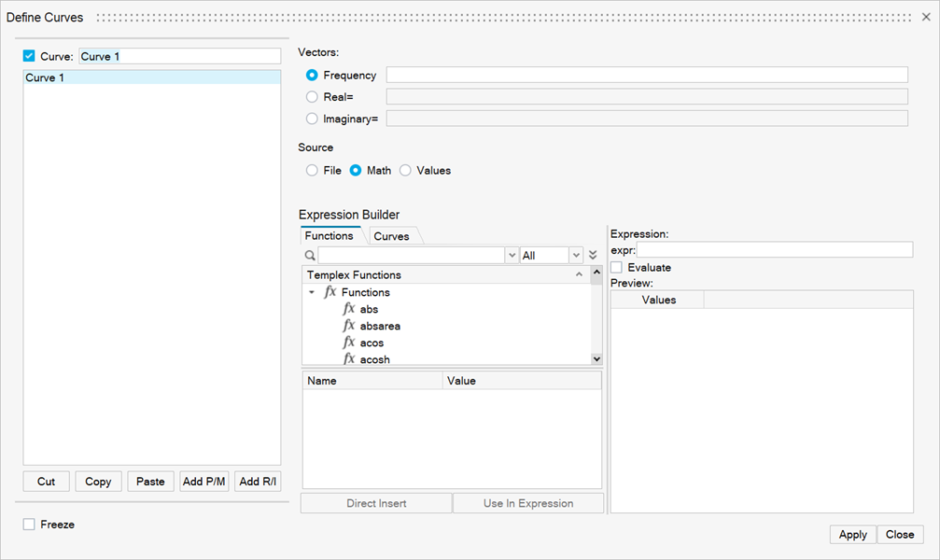The image size is (940, 560).
Task: Select the Real= vector radio button
Action: pos(312,96)
